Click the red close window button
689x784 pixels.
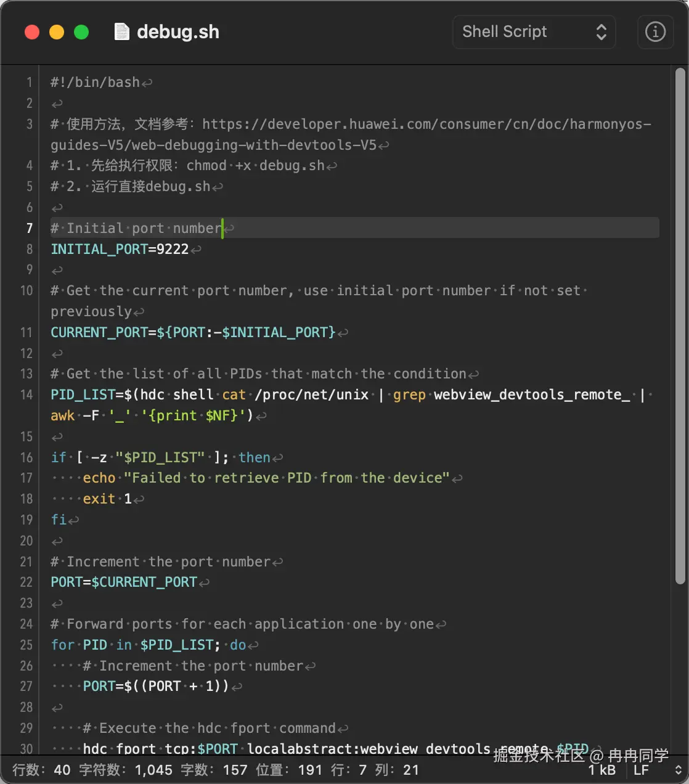[32, 32]
